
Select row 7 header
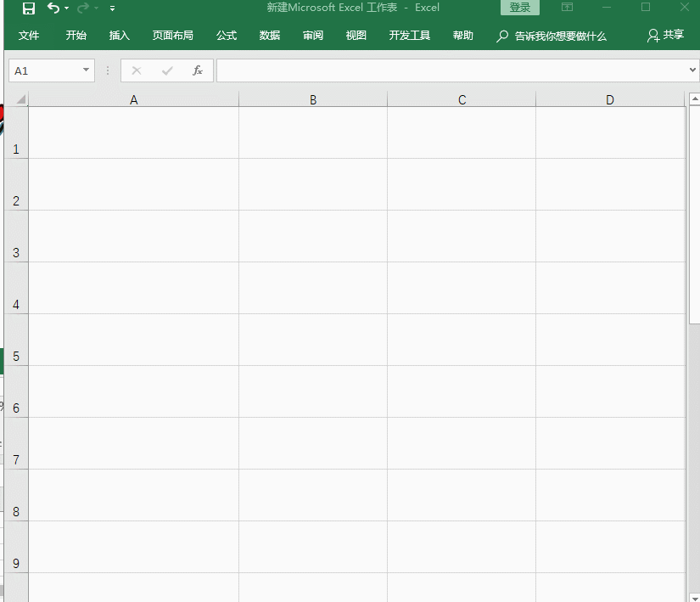click(16, 443)
